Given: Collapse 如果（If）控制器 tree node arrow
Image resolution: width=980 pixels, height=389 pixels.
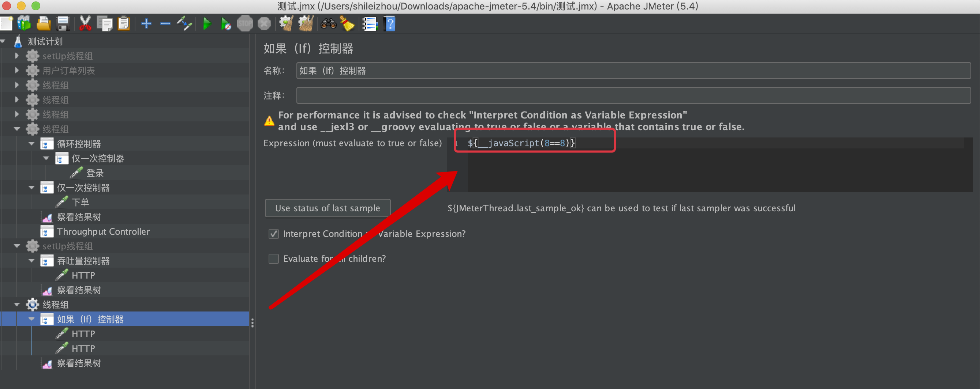Looking at the screenshot, I should 31,320.
